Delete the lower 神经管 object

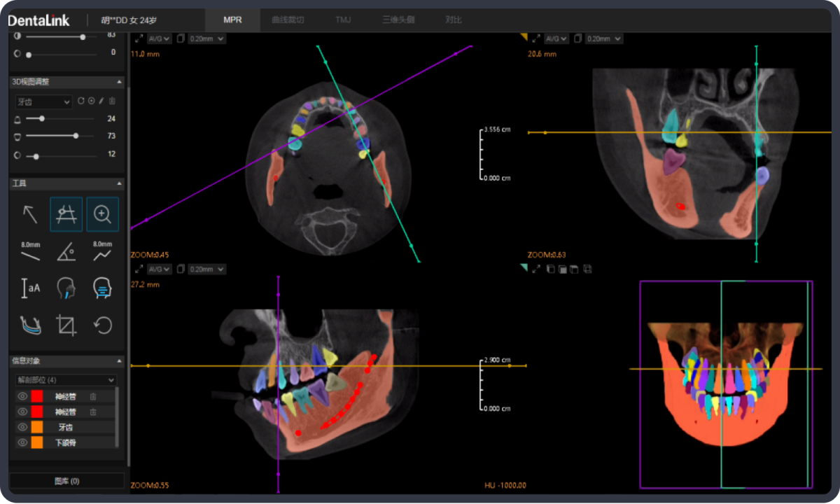(93, 412)
